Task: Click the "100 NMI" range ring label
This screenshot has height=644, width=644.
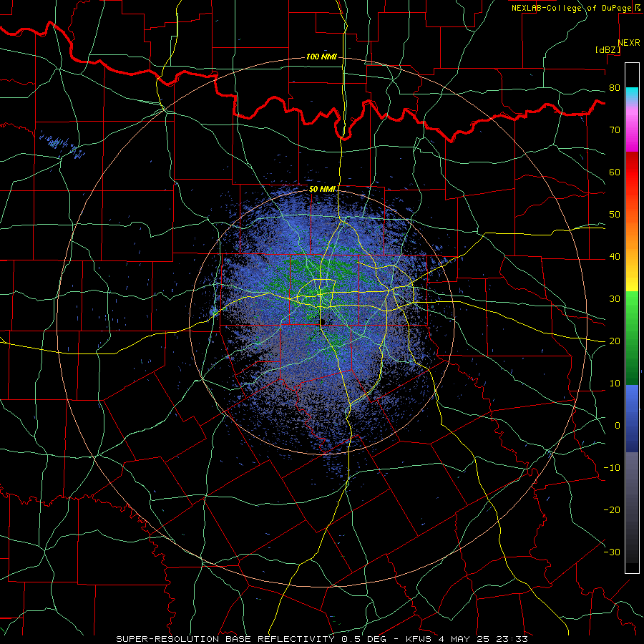Action: click(x=321, y=57)
